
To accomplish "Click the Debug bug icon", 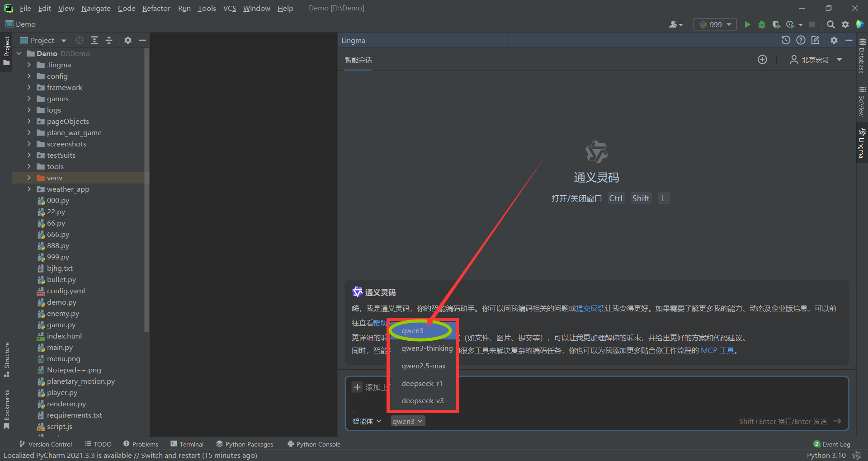I will (762, 24).
